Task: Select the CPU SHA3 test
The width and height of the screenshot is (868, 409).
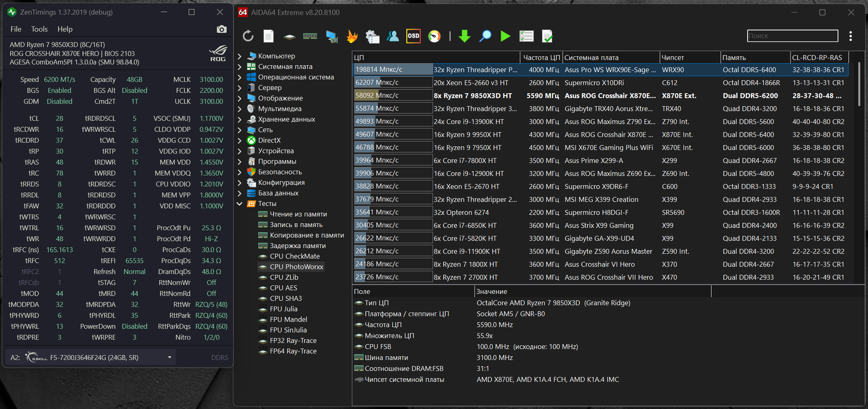Action: tap(286, 298)
